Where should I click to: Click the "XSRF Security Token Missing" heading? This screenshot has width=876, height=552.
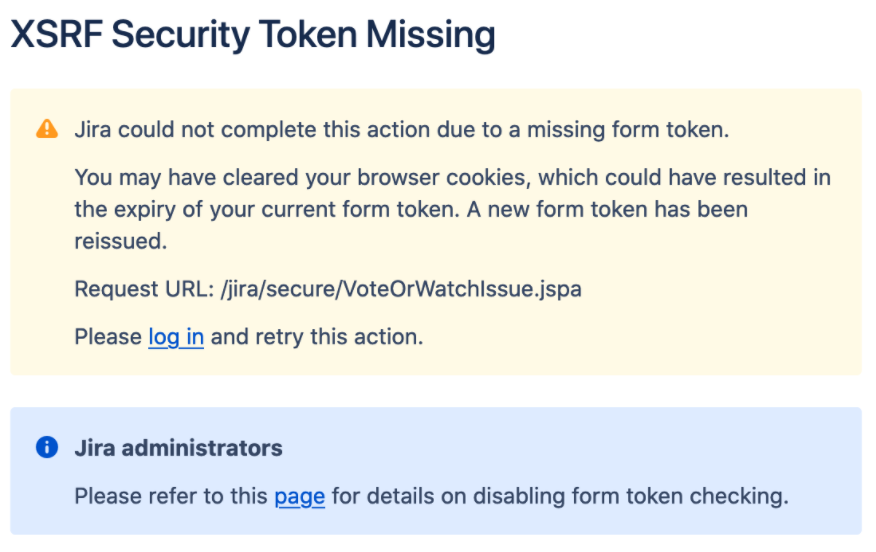click(253, 35)
